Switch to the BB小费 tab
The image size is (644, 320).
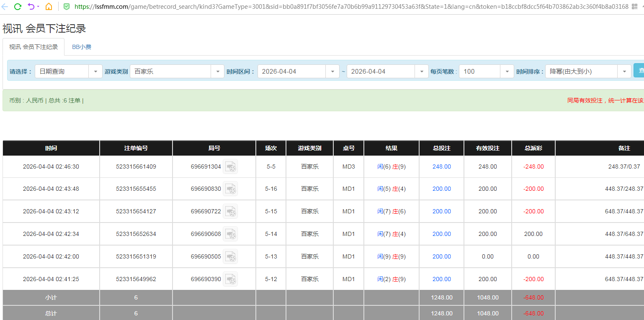(81, 46)
